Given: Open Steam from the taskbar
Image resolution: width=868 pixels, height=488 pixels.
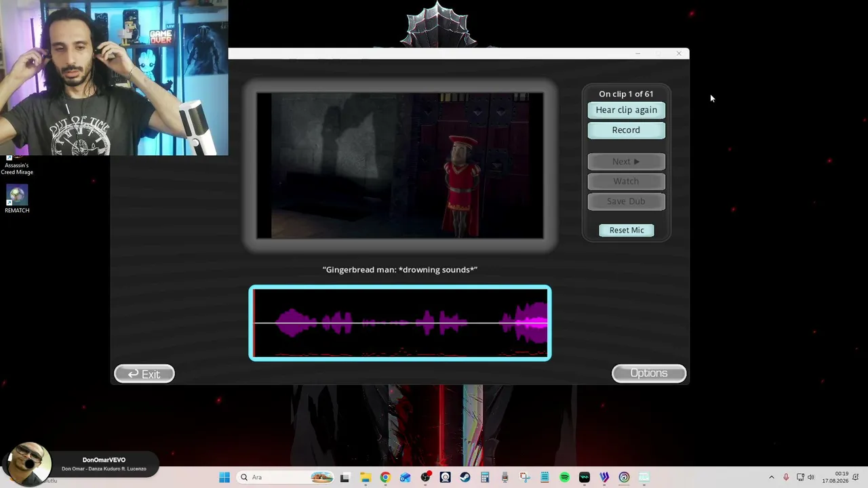Looking at the screenshot, I should click(x=465, y=477).
